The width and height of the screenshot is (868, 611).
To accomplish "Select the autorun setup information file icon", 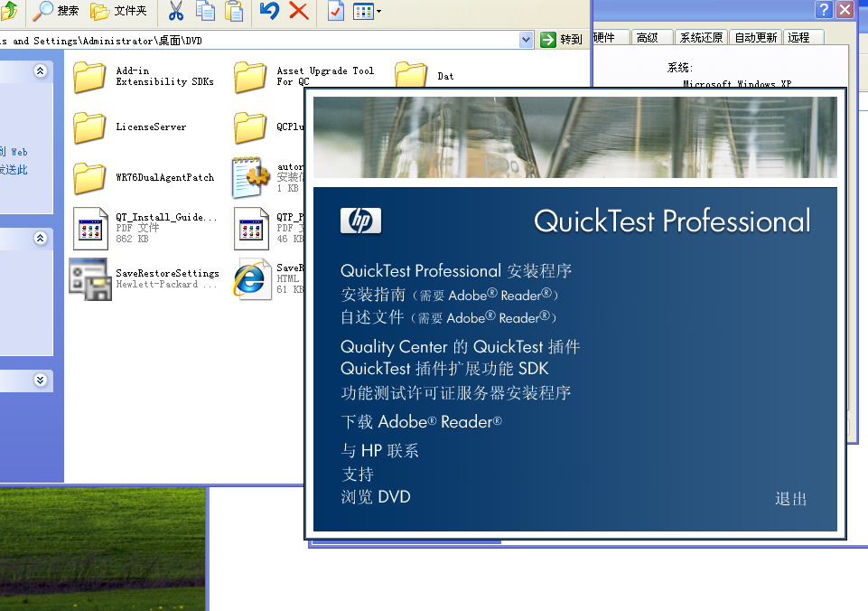I will click(x=250, y=177).
